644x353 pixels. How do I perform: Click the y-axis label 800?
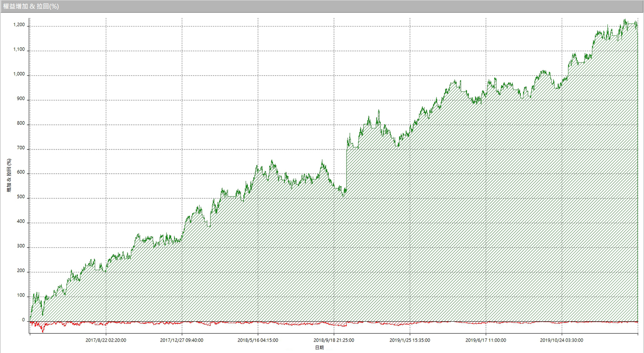click(x=21, y=124)
